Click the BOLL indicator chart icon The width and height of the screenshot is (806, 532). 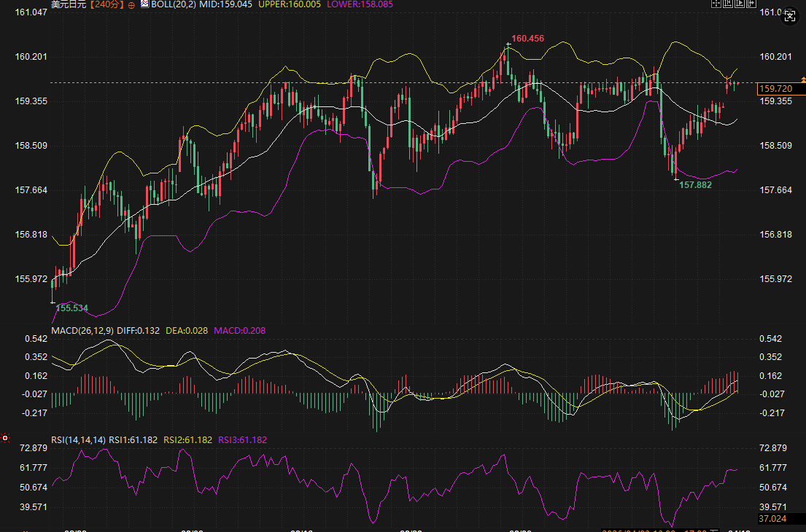point(144,4)
